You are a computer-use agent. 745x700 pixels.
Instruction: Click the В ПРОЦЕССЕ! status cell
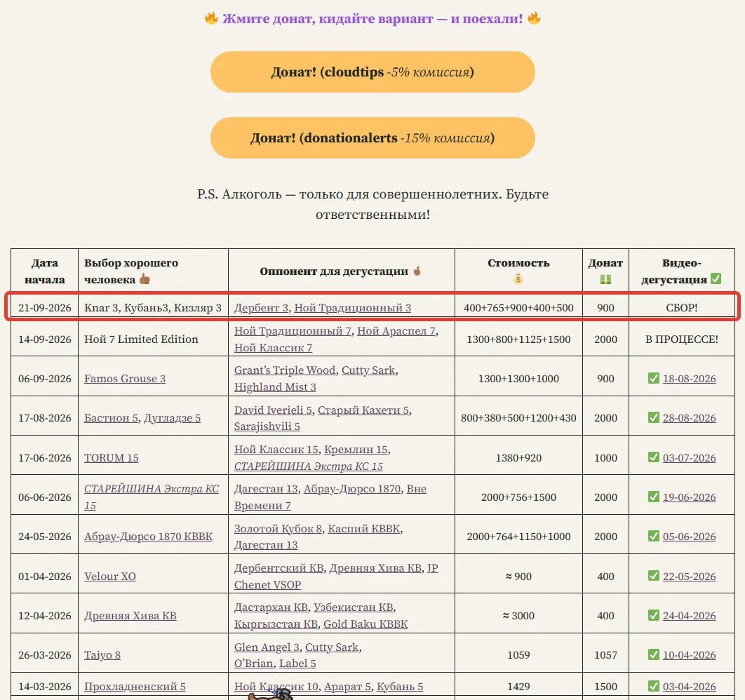(x=681, y=339)
